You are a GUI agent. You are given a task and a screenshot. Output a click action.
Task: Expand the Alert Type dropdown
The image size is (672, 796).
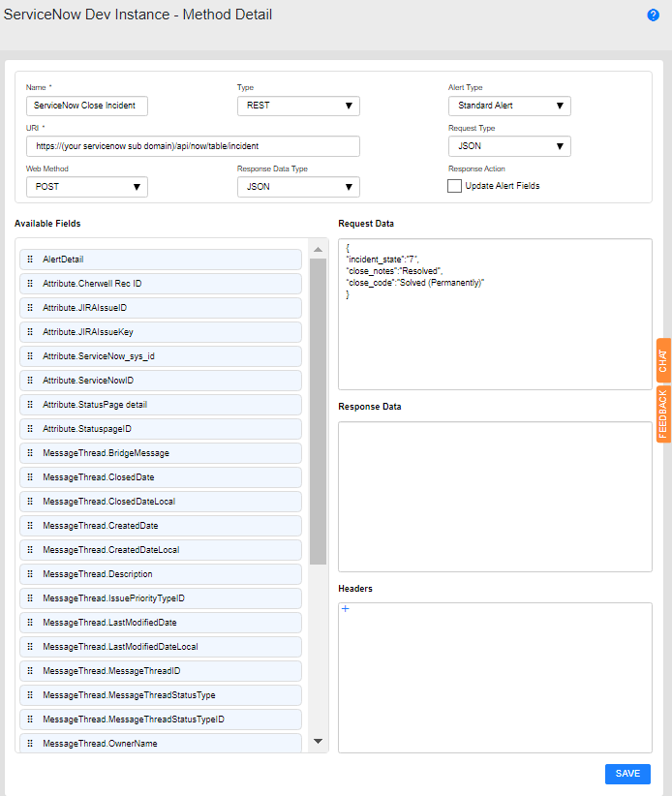coord(509,106)
